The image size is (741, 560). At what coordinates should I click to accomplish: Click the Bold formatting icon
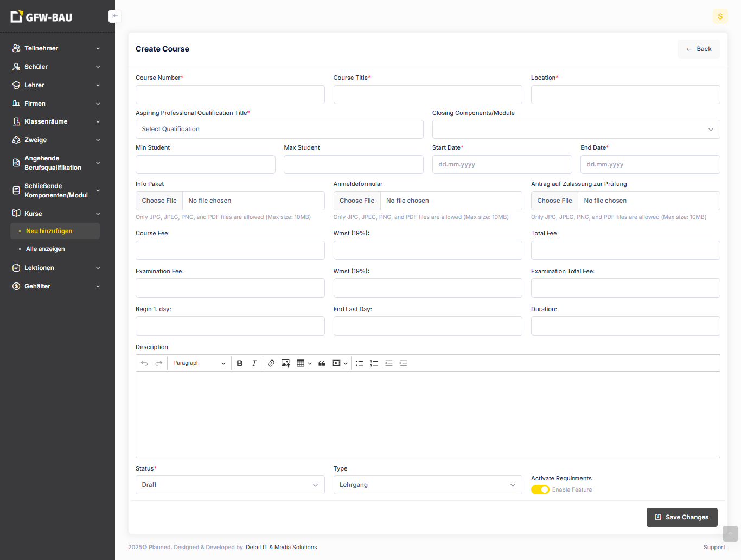[239, 363]
